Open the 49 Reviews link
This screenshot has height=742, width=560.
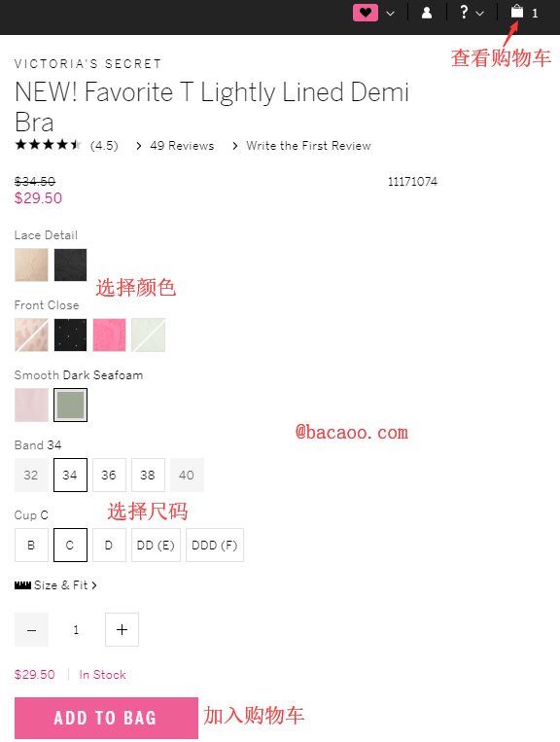[x=182, y=146]
